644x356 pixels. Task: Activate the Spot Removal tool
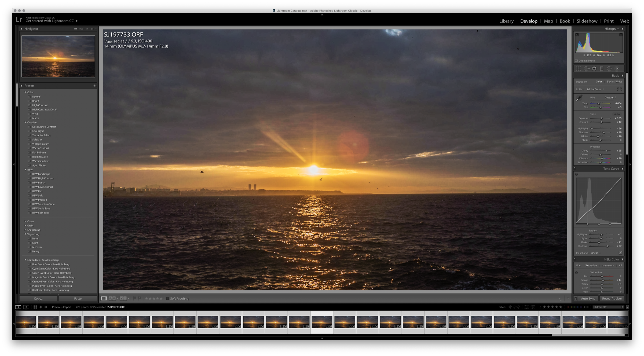coord(586,69)
